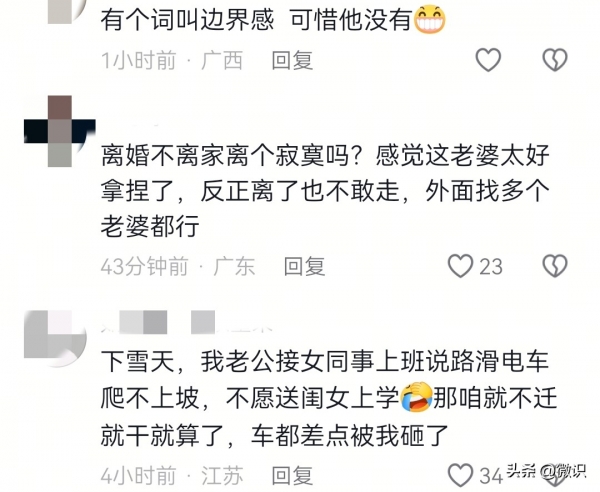Reply to the 1小时前 广西 comment
The width and height of the screenshot is (600, 492).
click(292, 60)
